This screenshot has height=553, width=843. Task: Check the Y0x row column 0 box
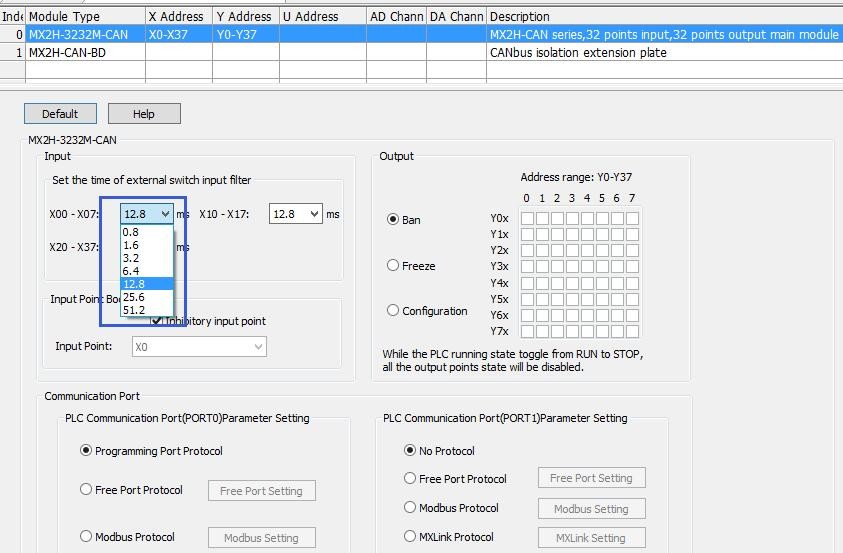[527, 218]
